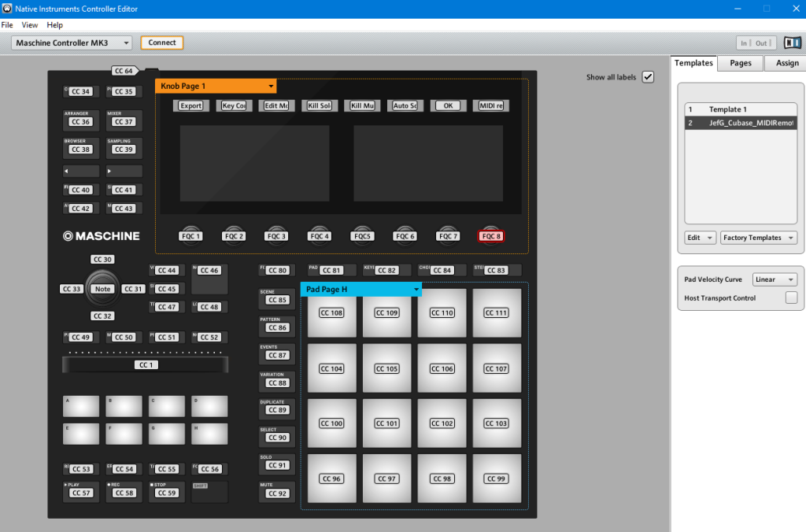This screenshot has width=806, height=532.
Task: Switch to the Assign tab
Action: pos(787,63)
